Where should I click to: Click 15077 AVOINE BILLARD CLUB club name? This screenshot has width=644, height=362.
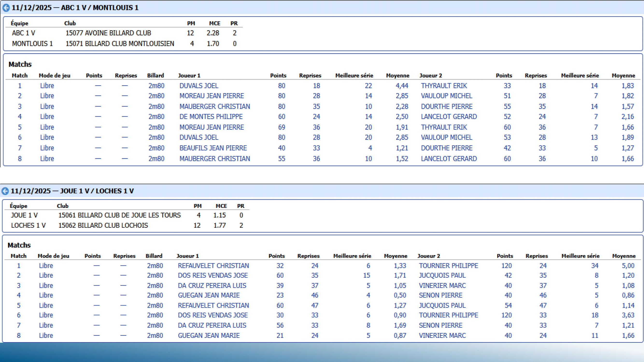[108, 33]
